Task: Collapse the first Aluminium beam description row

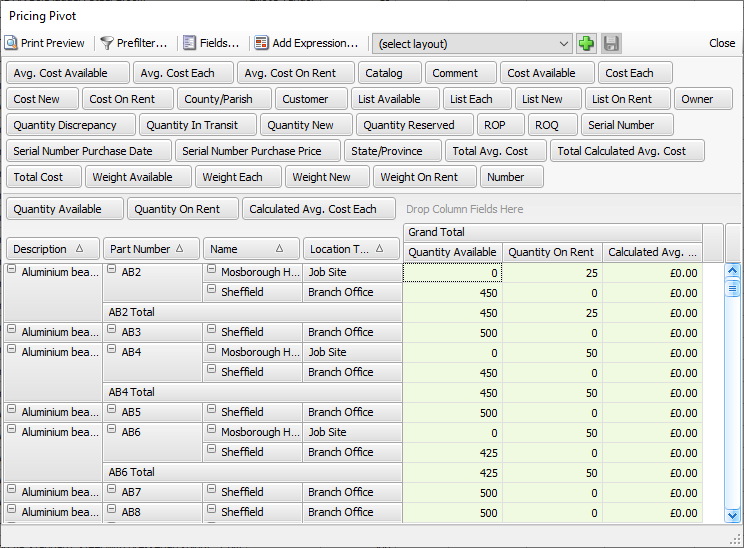Action: (x=11, y=269)
